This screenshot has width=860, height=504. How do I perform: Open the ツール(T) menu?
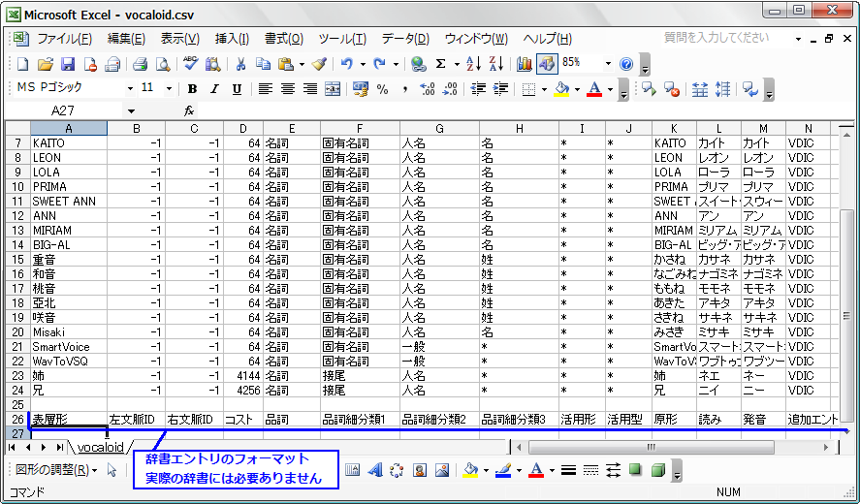click(x=342, y=39)
